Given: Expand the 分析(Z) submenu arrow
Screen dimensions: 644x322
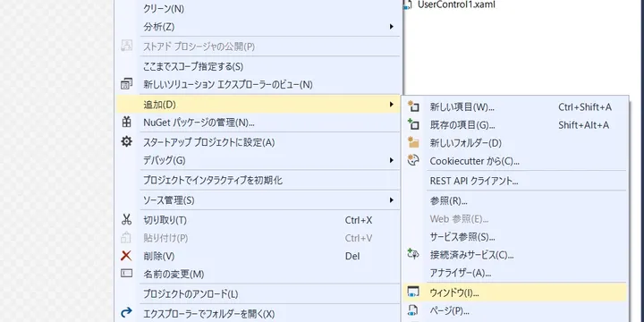Looking at the screenshot, I should pyautogui.click(x=392, y=27).
